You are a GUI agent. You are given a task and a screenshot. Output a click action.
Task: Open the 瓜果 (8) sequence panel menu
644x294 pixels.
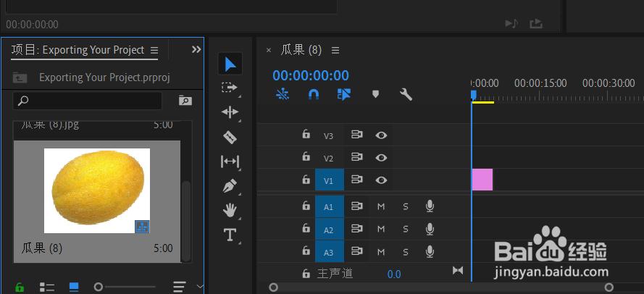point(335,50)
